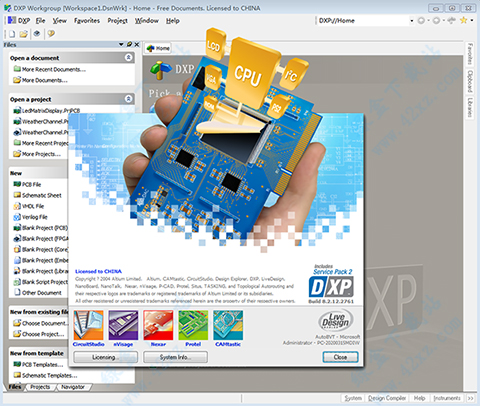Collapse the Open a document section
This screenshot has height=406, width=480.
coord(129,58)
